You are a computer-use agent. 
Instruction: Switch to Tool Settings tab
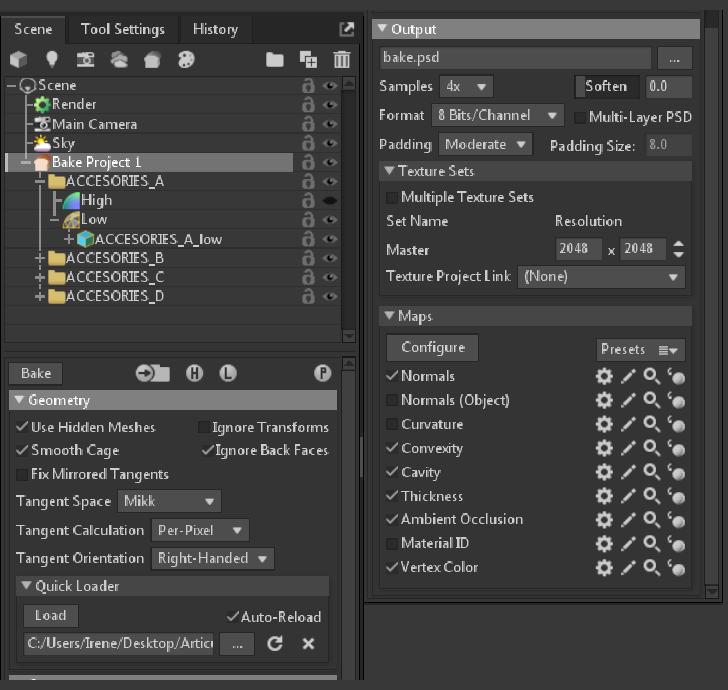pyautogui.click(x=123, y=29)
